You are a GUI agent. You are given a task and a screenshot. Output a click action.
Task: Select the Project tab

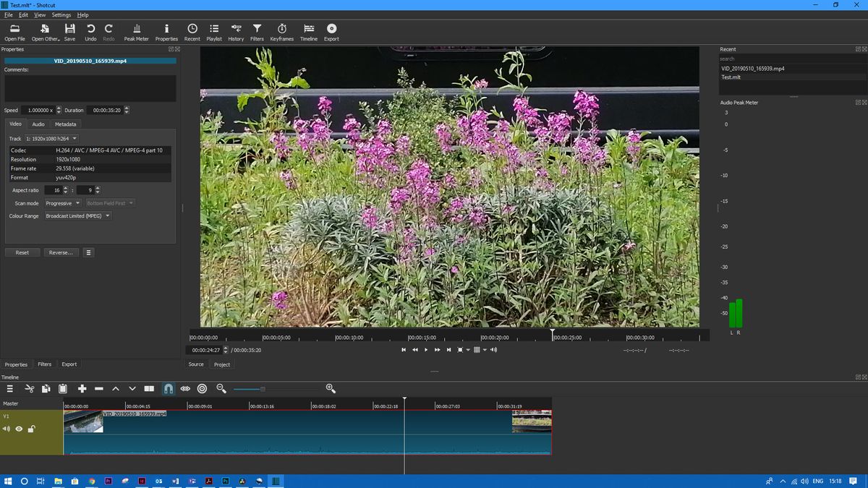point(222,364)
